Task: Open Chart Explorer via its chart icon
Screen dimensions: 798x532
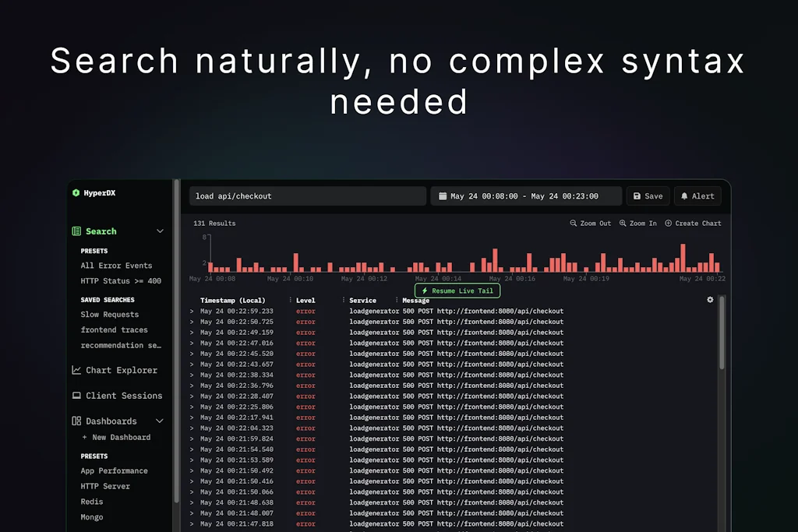Action: (78, 370)
